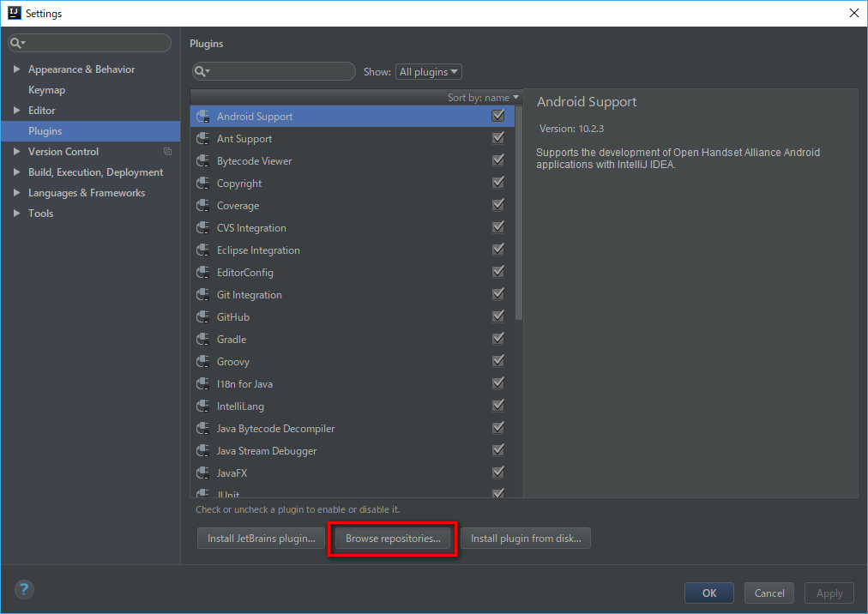Expand the Appearance & Behavior arrow
Viewport: 868px width, 614px height.
click(x=16, y=69)
